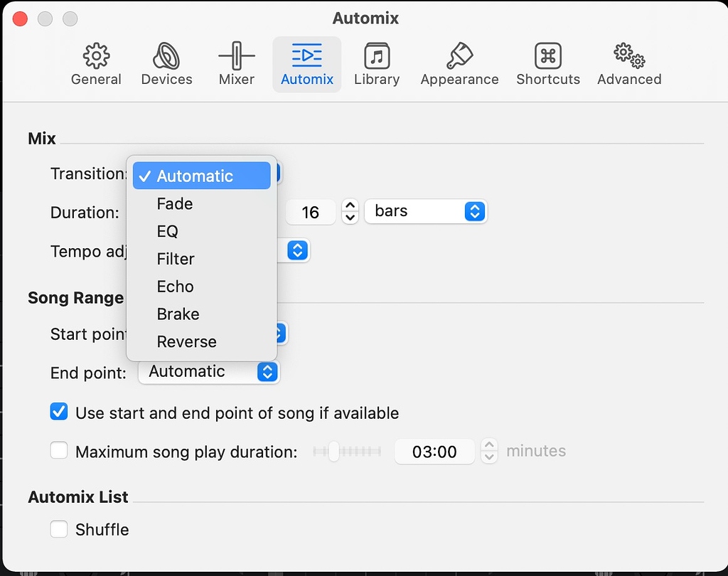
Task: Increment the duration value with the stepper
Action: (350, 206)
